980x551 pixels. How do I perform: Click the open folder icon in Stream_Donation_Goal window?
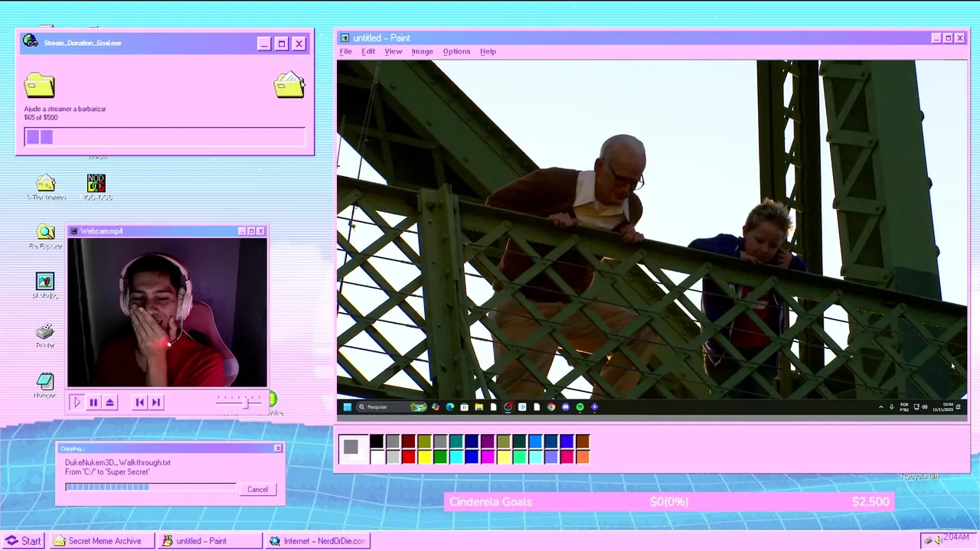pyautogui.click(x=289, y=84)
